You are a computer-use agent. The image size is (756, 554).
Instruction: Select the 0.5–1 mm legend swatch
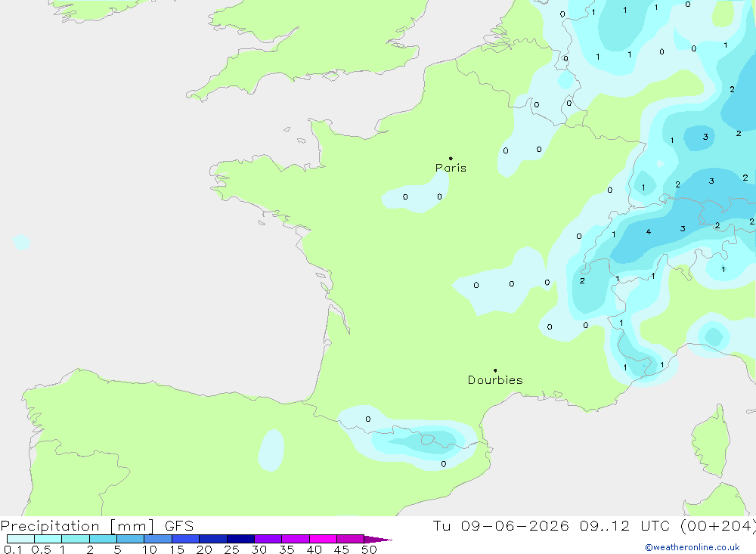click(48, 539)
